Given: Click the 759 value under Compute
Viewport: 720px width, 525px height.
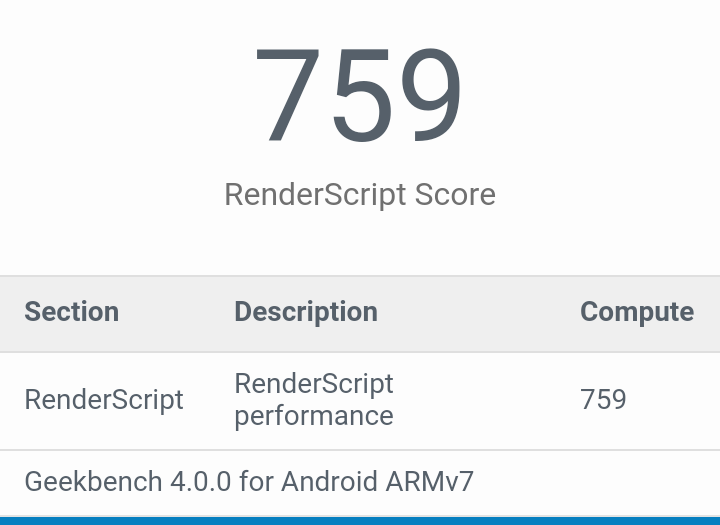Looking at the screenshot, I should tap(603, 400).
